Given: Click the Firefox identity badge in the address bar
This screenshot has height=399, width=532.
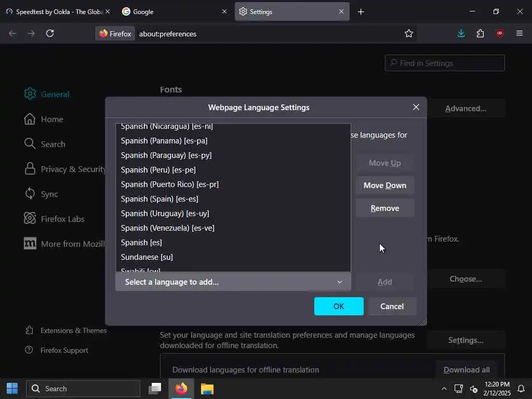Looking at the screenshot, I should (x=115, y=34).
